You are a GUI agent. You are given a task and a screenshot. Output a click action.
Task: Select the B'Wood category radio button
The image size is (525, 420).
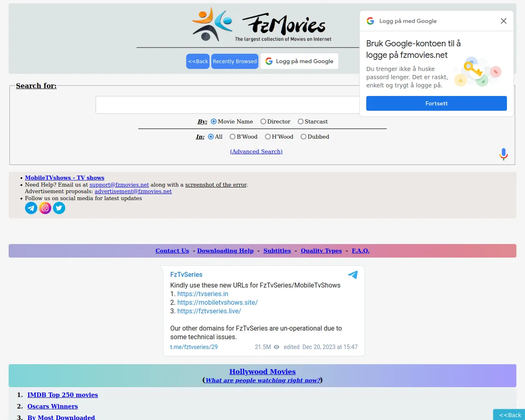tap(233, 137)
